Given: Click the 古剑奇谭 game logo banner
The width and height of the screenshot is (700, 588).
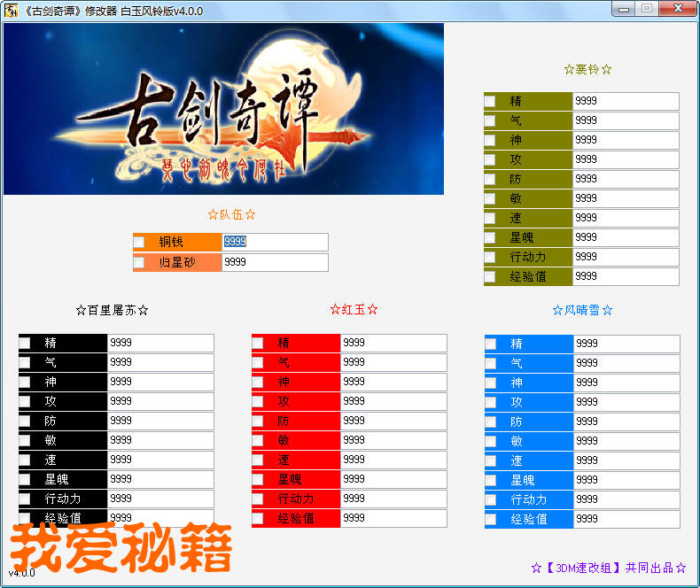Looking at the screenshot, I should click(223, 109).
